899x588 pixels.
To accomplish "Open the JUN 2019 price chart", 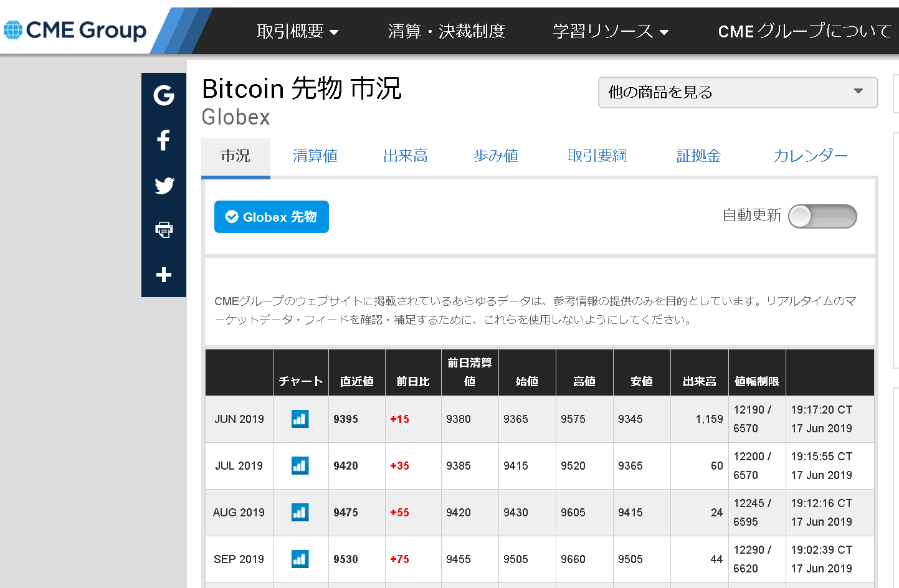I will 300,419.
